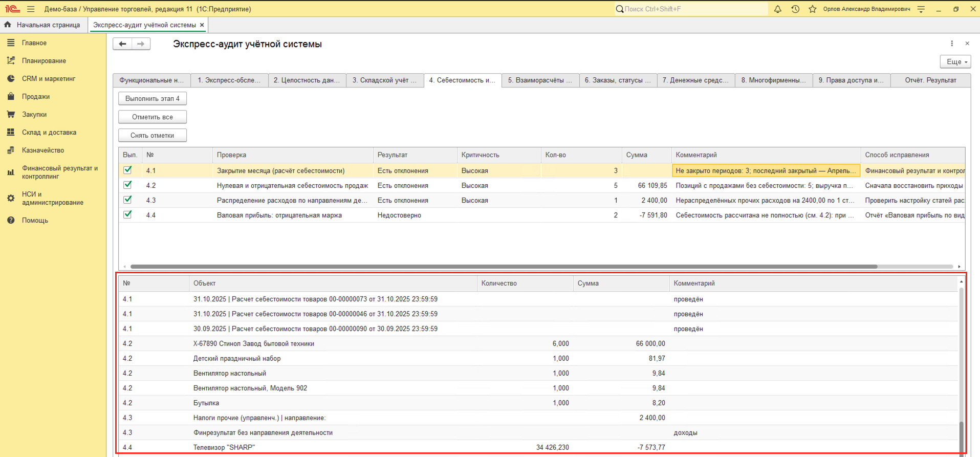Click the Планирование sidebar icon
The height and width of the screenshot is (457, 980).
pyautogui.click(x=11, y=61)
